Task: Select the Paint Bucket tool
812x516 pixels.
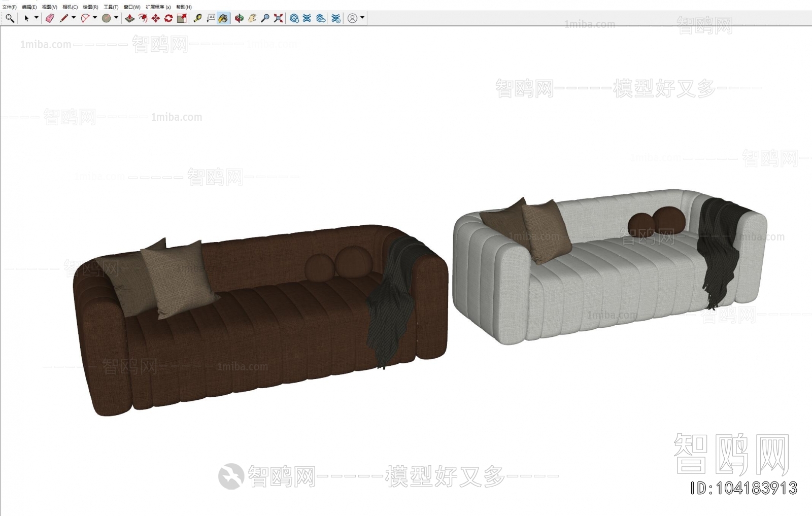Action: tap(223, 18)
